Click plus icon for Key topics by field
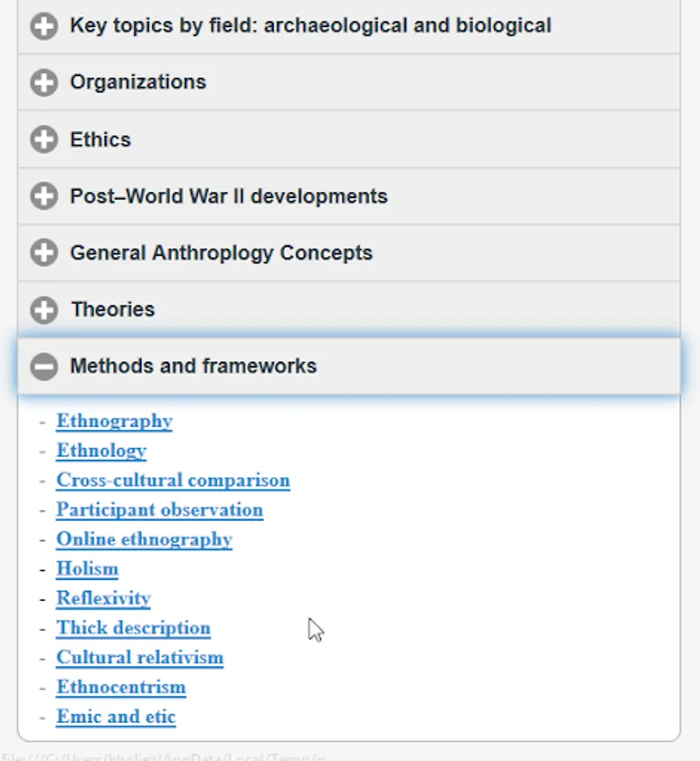 click(x=44, y=26)
